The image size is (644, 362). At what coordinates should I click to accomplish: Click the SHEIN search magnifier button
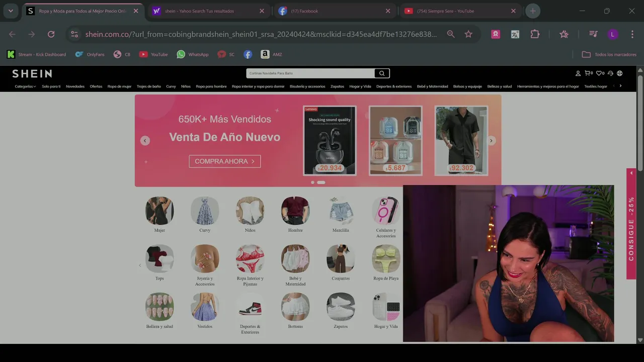coord(382,73)
